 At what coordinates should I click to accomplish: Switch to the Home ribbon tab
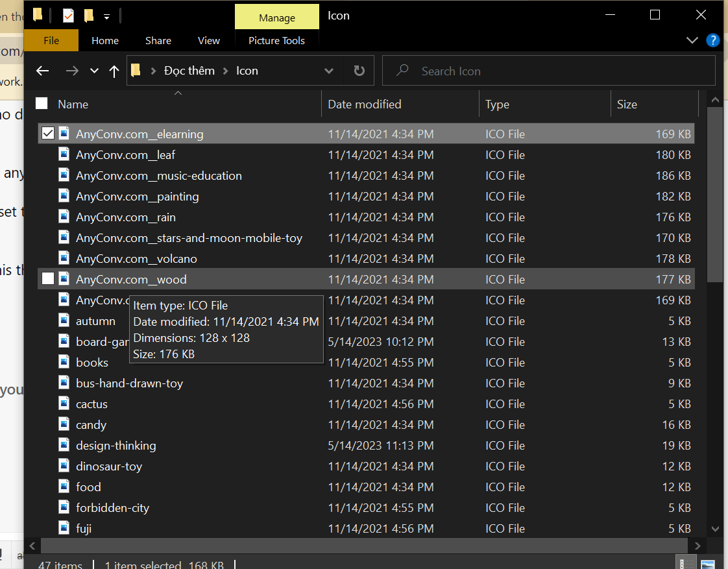point(105,40)
